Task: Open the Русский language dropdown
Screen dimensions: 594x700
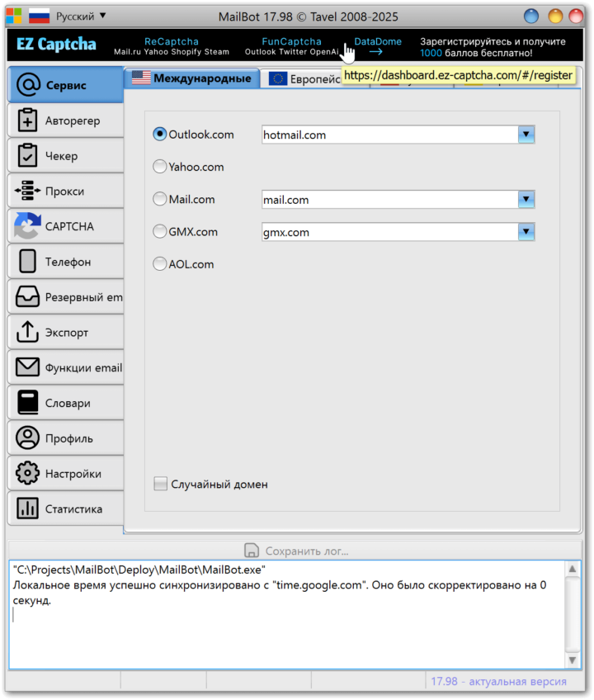Action: pos(80,16)
